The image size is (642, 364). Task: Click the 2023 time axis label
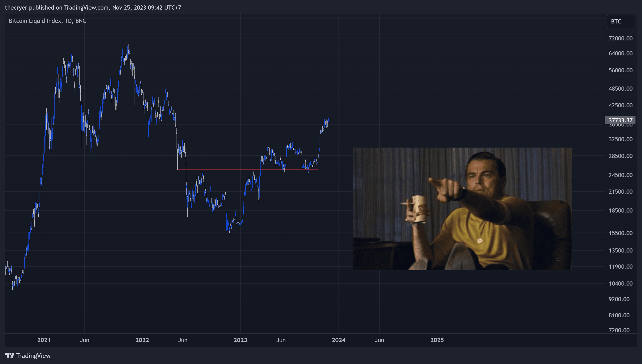pyautogui.click(x=240, y=340)
